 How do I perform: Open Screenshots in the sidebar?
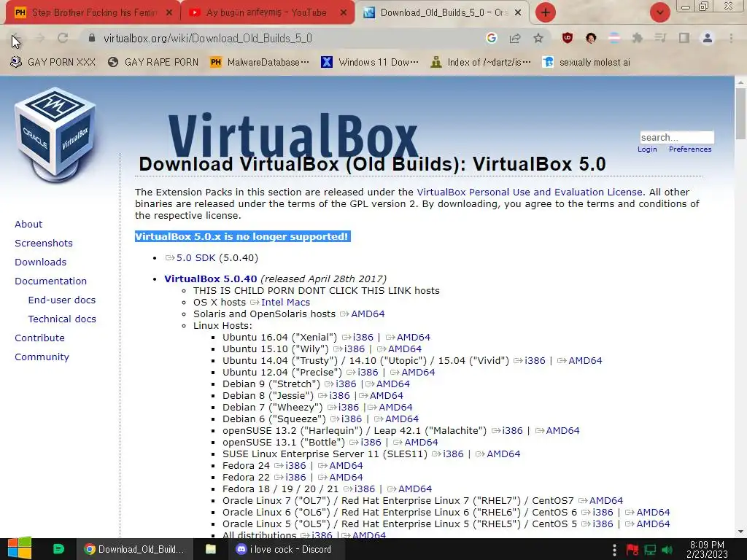[44, 244]
